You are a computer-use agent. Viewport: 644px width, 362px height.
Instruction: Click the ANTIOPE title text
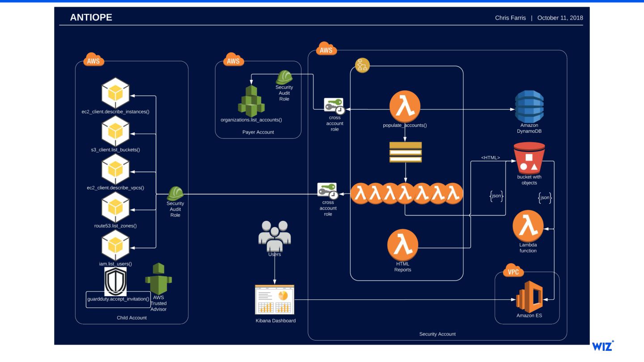click(x=91, y=17)
